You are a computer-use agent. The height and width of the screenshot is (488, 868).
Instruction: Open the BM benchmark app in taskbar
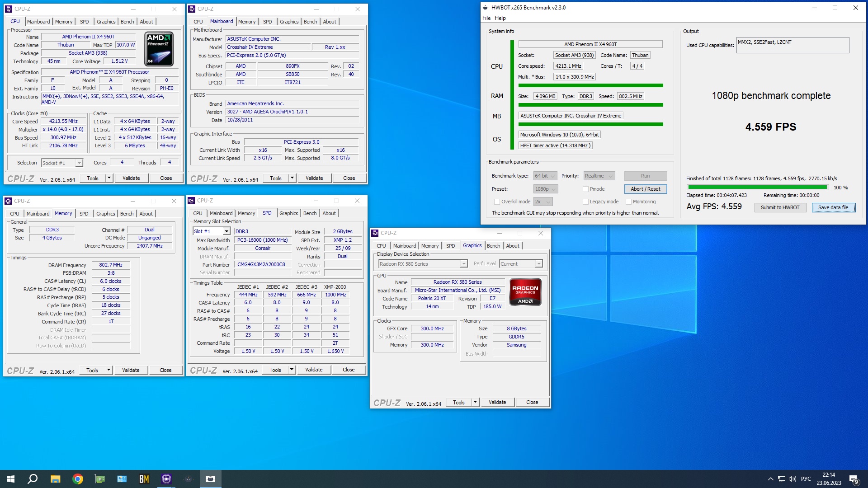coord(144,479)
